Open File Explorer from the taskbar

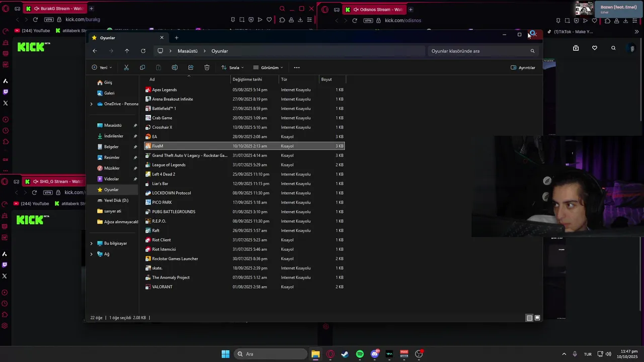[x=315, y=354]
